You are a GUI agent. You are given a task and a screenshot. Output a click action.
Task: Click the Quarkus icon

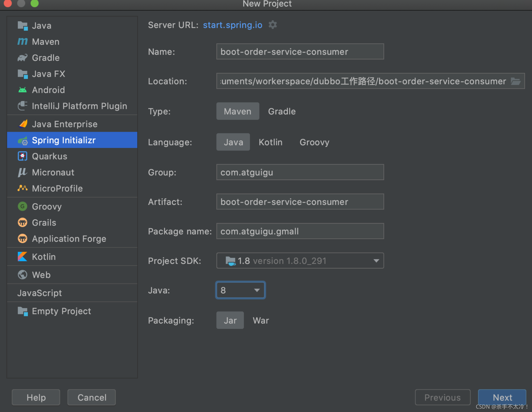point(23,156)
